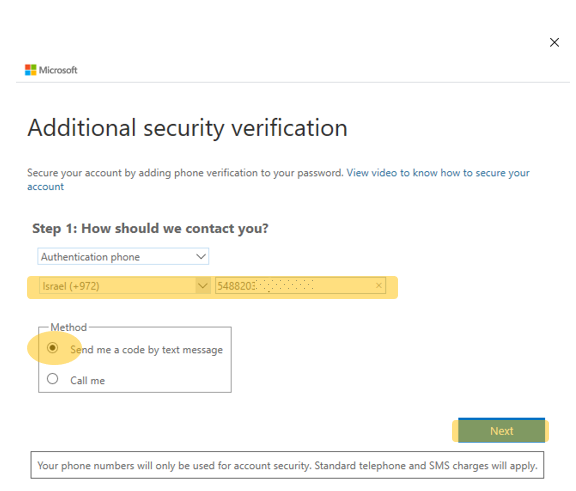
Task: Open the Authentication phone dropdown
Action: [123, 256]
